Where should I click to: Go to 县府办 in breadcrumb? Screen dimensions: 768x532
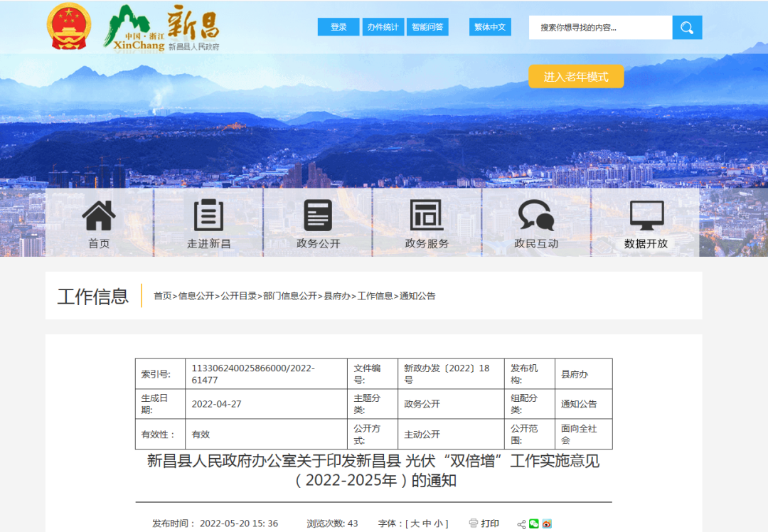click(x=337, y=296)
